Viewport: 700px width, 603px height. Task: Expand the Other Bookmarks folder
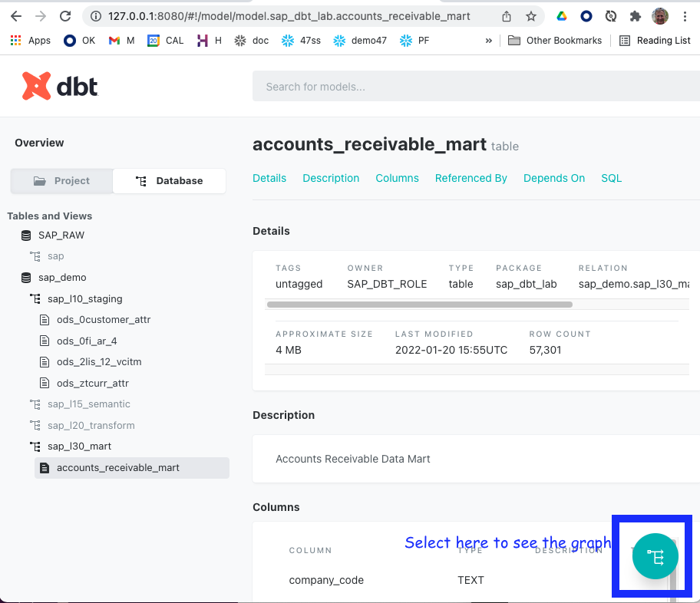tap(555, 40)
